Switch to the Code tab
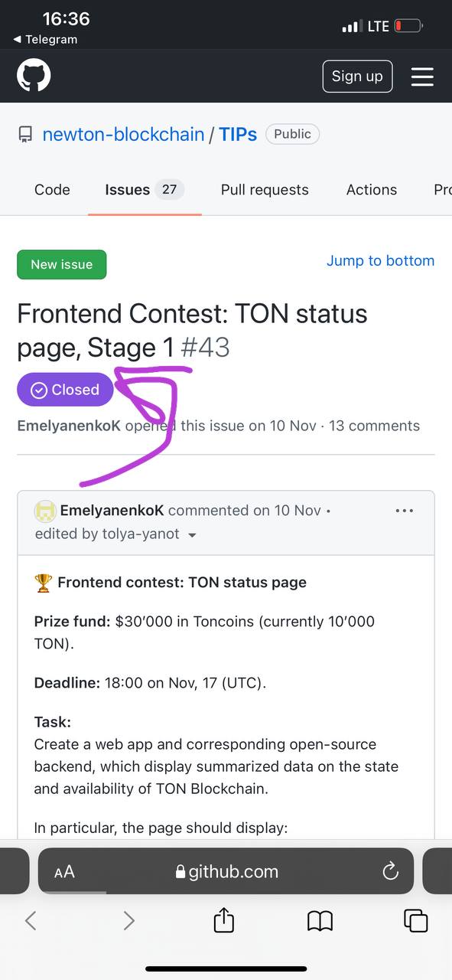 [52, 190]
